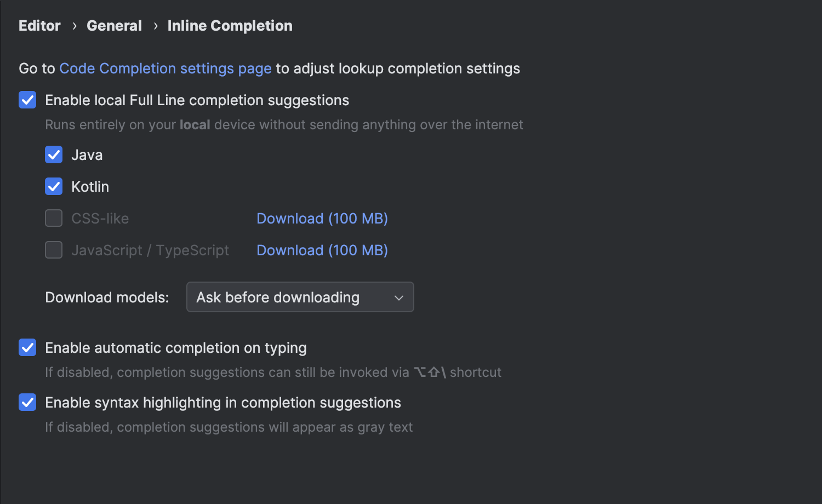Click the Editor breadcrumb
This screenshot has width=822, height=504.
coord(39,26)
